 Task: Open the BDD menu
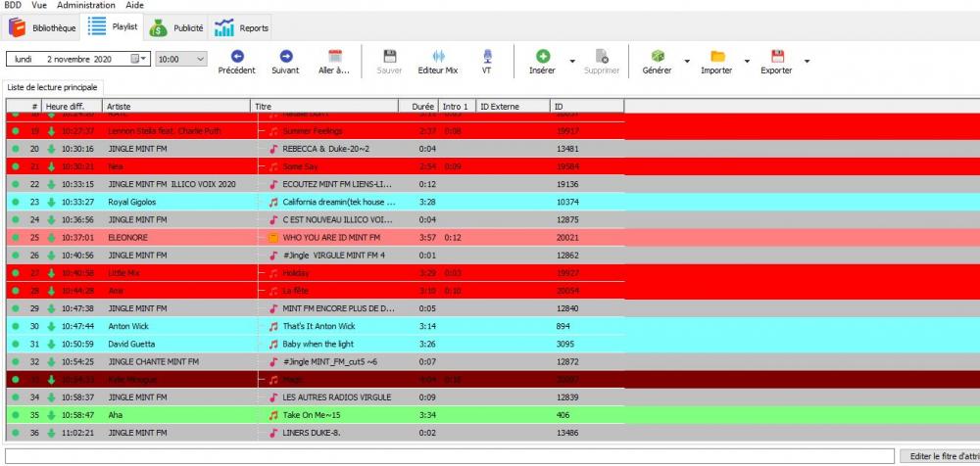(13, 5)
